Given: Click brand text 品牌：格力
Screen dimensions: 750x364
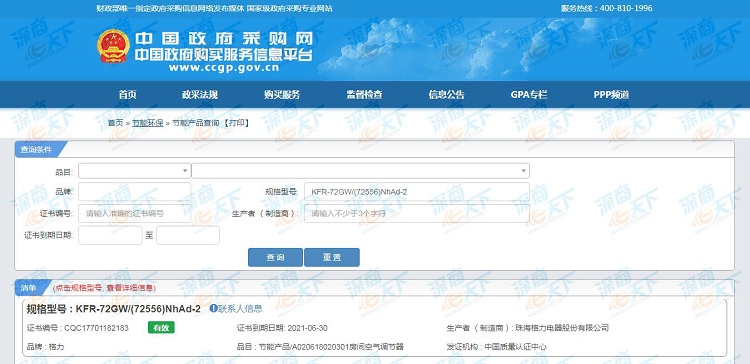Looking at the screenshot, I should (45, 347).
